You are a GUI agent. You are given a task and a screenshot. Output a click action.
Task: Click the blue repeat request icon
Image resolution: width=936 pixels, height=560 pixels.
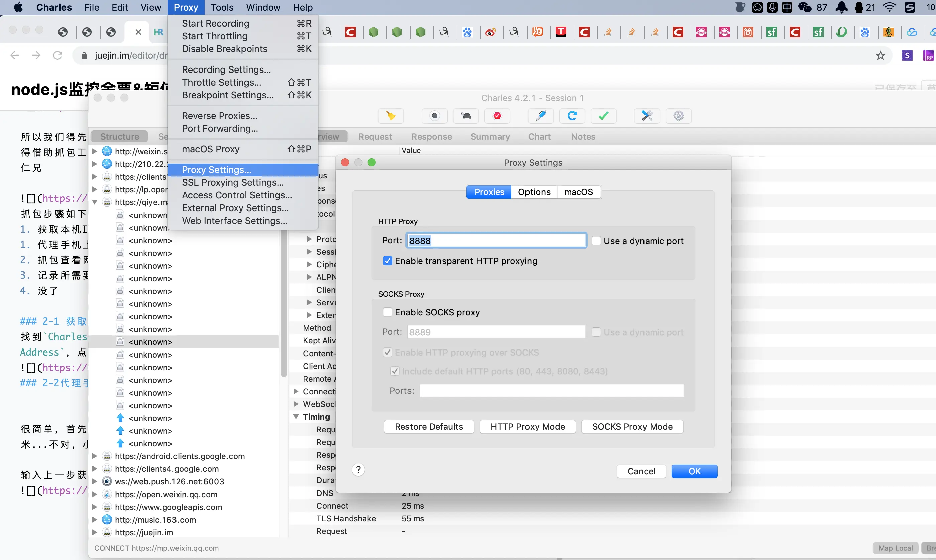[572, 116]
